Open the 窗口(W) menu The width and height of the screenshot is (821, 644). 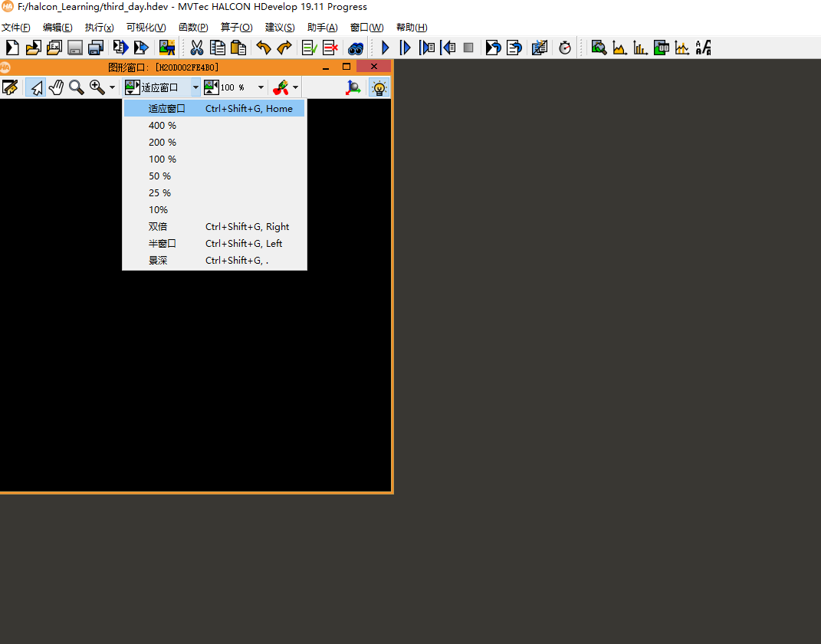point(367,28)
